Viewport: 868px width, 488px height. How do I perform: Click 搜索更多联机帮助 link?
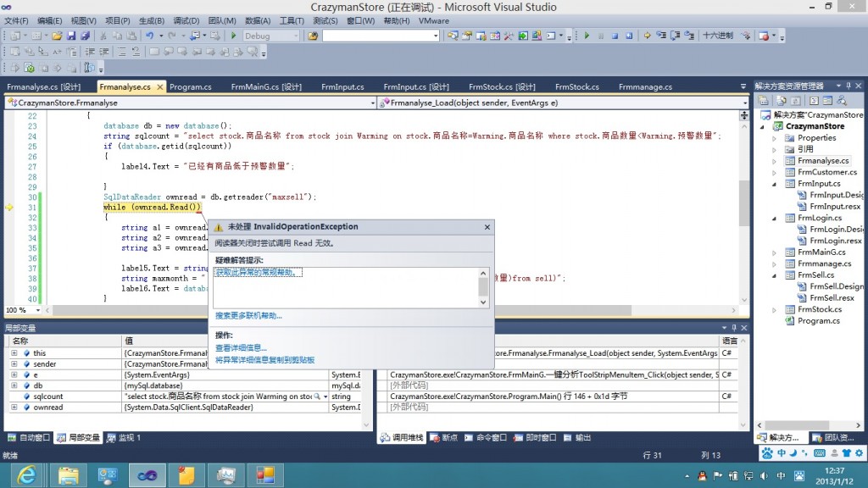coord(248,316)
